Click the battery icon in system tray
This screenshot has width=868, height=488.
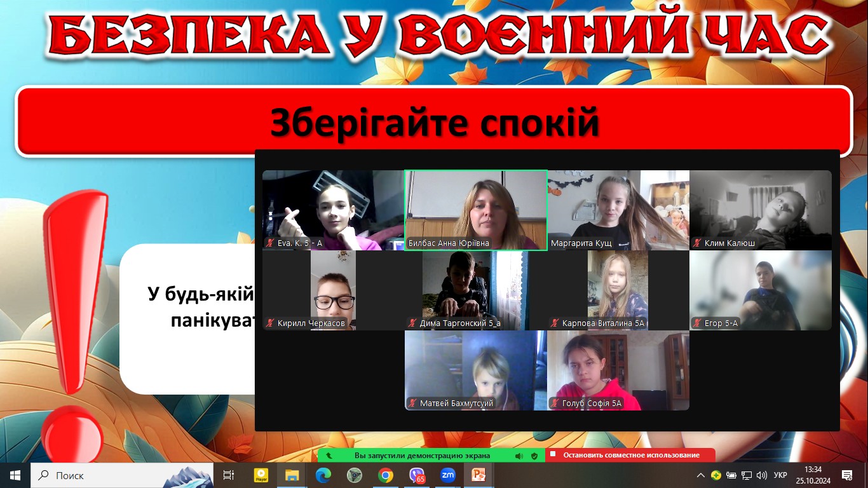click(x=731, y=475)
